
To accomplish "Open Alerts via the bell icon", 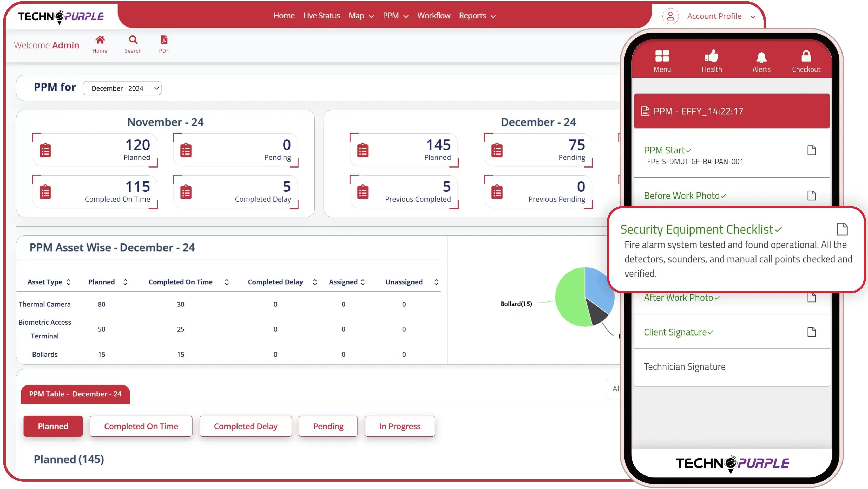I will [761, 57].
